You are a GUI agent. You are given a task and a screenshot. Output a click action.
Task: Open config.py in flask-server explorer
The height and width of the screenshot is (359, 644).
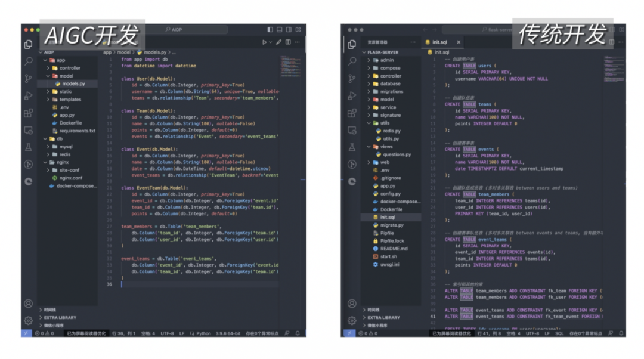[390, 194]
